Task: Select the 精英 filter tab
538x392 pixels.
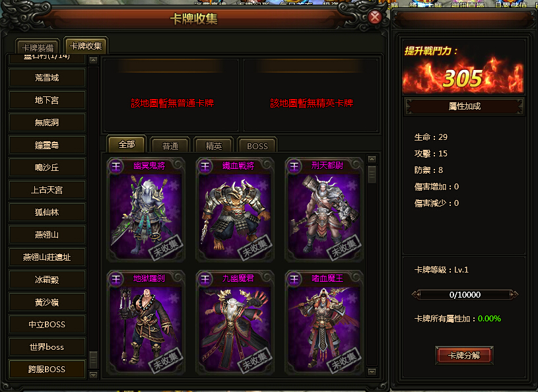Action: point(213,146)
